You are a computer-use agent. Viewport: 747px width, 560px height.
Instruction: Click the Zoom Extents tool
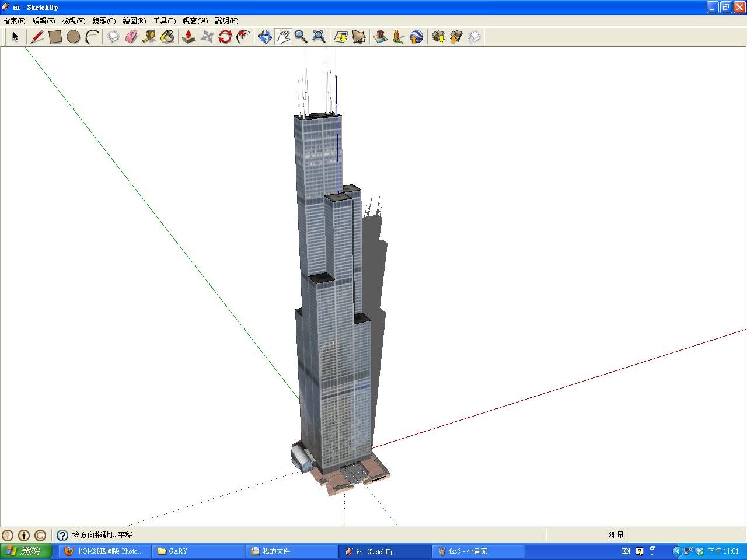319,37
